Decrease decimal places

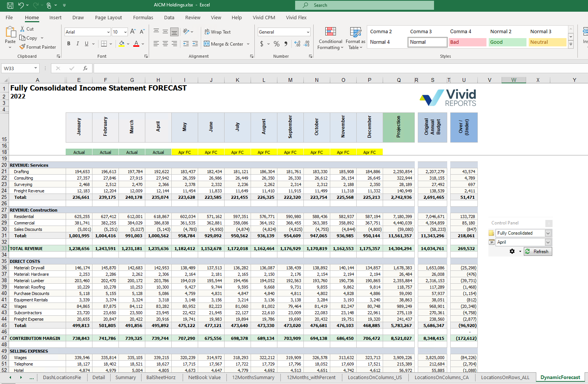307,44
